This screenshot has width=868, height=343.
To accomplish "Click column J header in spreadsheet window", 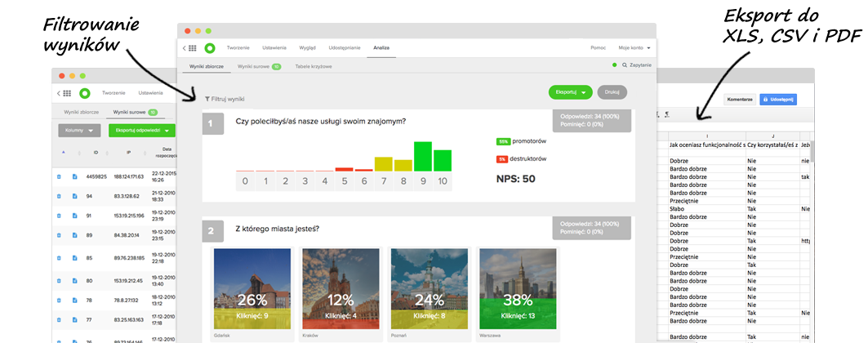I will [x=772, y=135].
